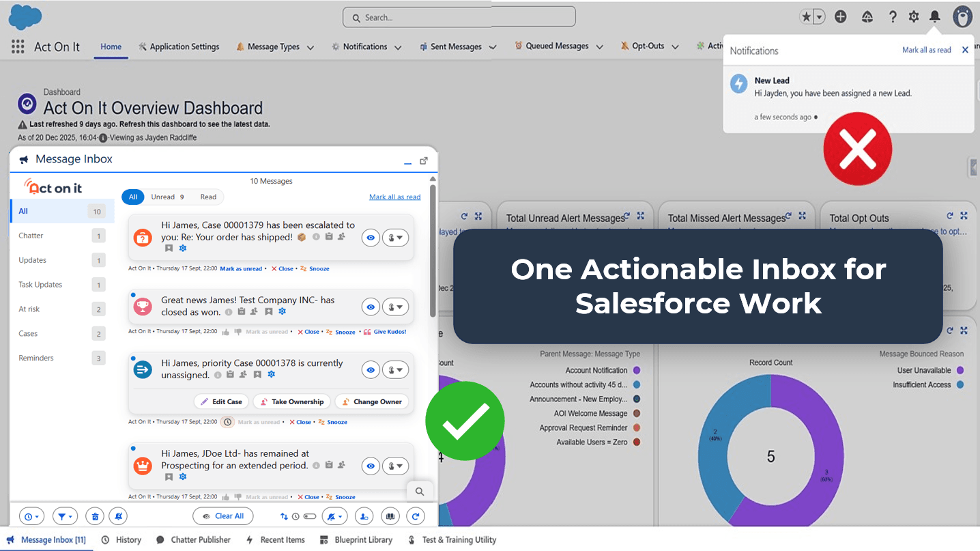Image resolution: width=980 pixels, height=551 pixels.
Task: Click the bookmark icon on Case 00001378 message
Action: coord(257,374)
